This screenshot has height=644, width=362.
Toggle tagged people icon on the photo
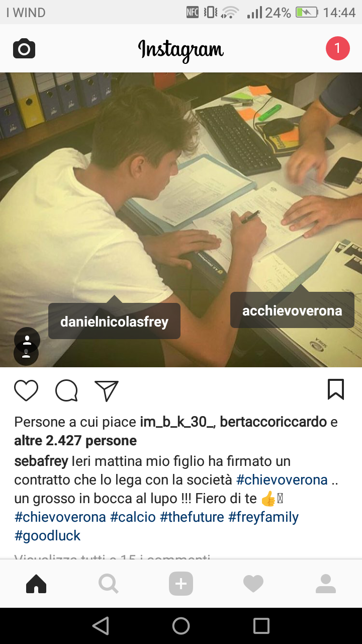click(x=27, y=347)
